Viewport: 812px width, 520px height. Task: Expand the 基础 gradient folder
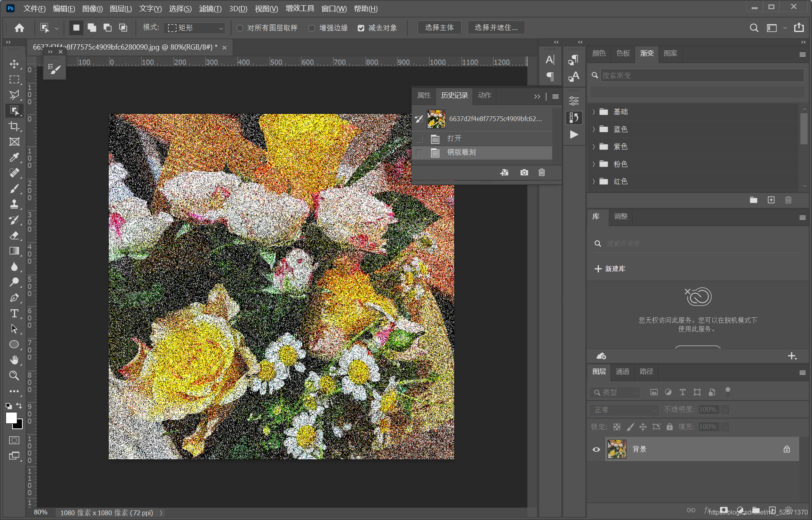pos(594,112)
